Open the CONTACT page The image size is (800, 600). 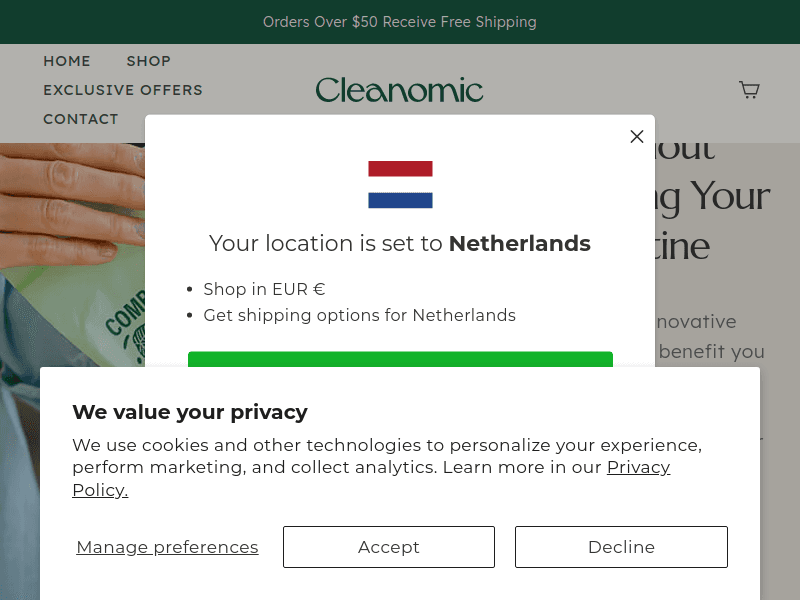(x=80, y=119)
